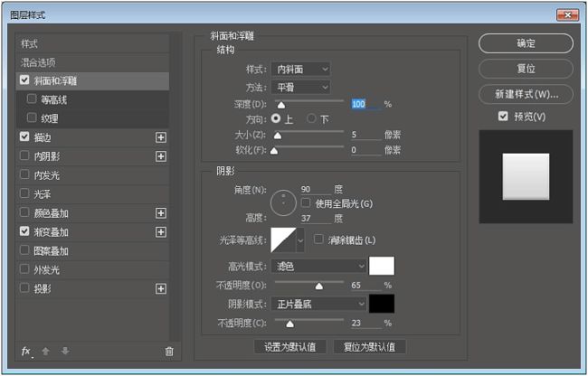This screenshot has height=376, width=588.
Task: Click shadow 不透明度(C) slider handle
Action: (289, 324)
